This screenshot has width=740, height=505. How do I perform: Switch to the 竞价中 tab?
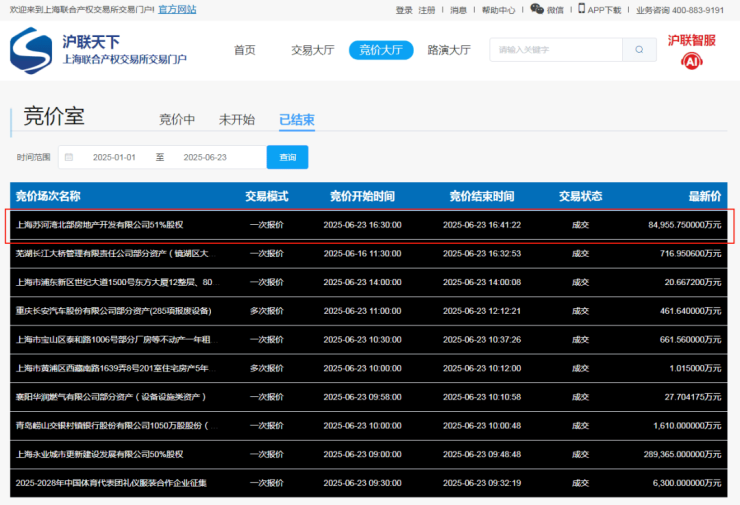click(177, 120)
